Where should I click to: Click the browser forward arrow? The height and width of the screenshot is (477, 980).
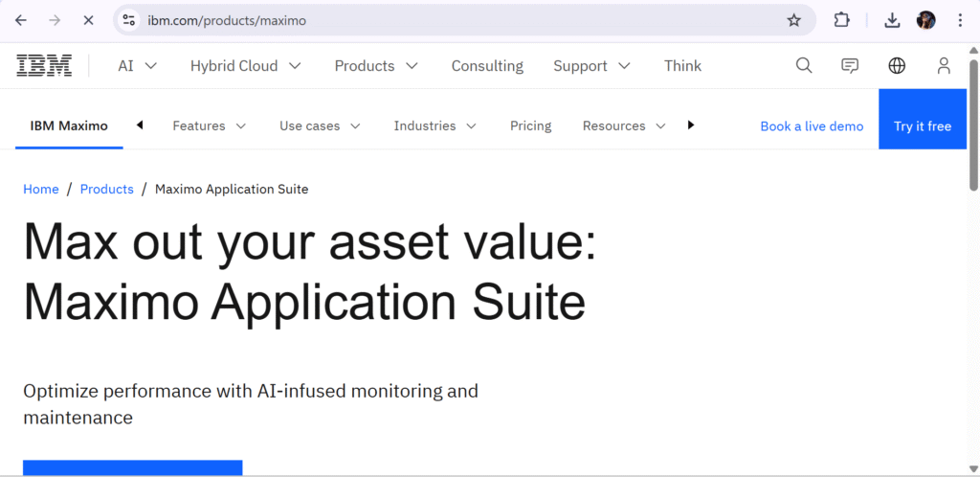pos(55,20)
